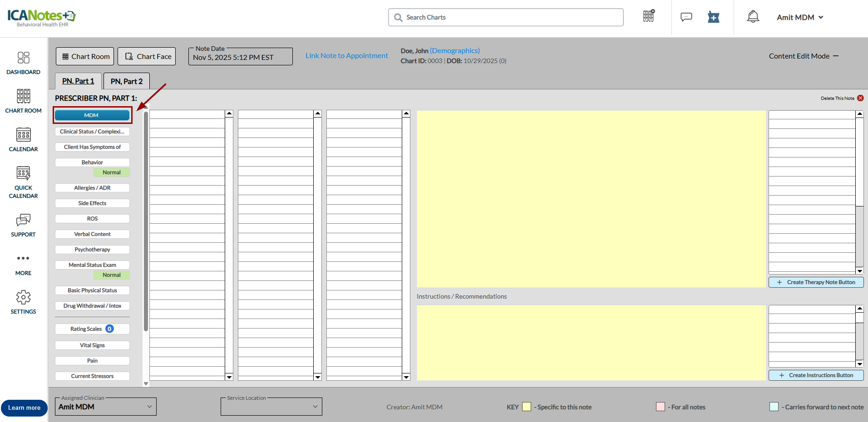The image size is (868, 422).
Task: Collapse Content Edit Mode
Action: [837, 56]
